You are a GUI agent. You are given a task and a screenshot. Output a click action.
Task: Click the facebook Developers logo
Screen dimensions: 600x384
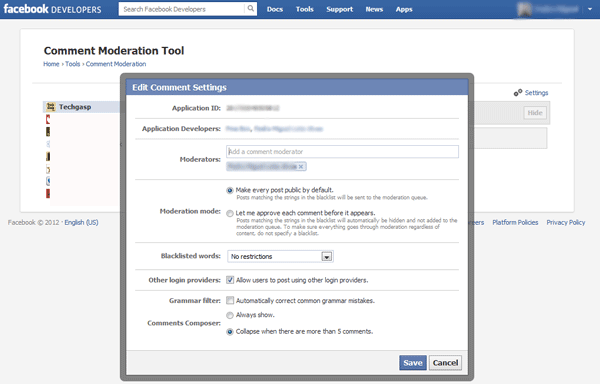[52, 9]
